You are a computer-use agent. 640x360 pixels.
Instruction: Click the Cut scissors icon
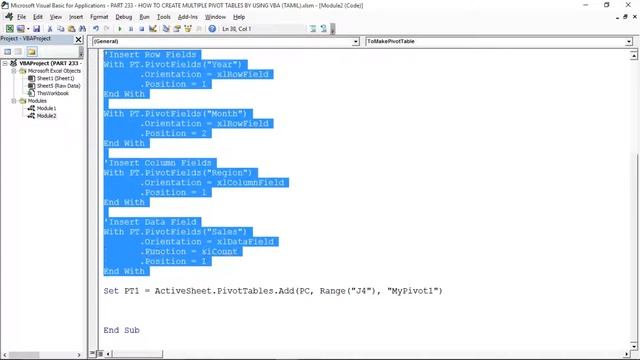[x=50, y=29]
